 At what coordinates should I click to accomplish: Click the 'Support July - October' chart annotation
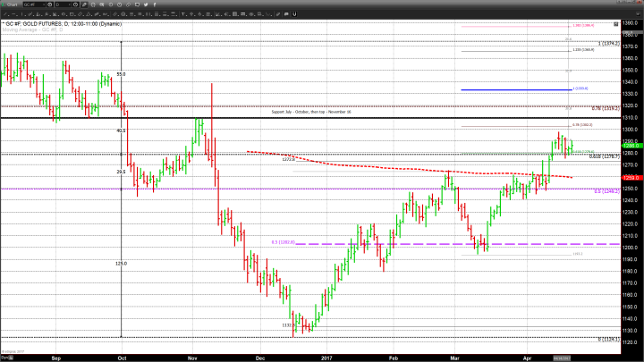click(x=311, y=112)
